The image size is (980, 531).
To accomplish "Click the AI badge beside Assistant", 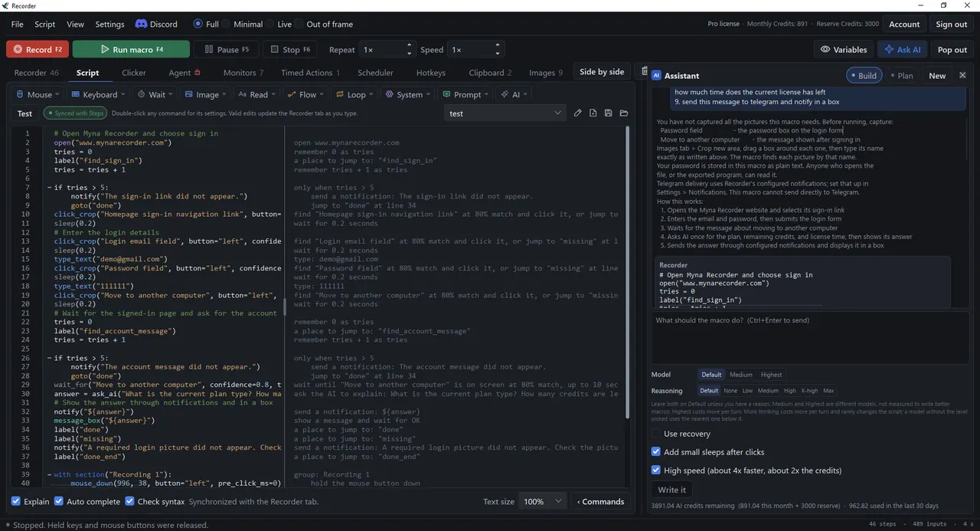I will pos(656,76).
